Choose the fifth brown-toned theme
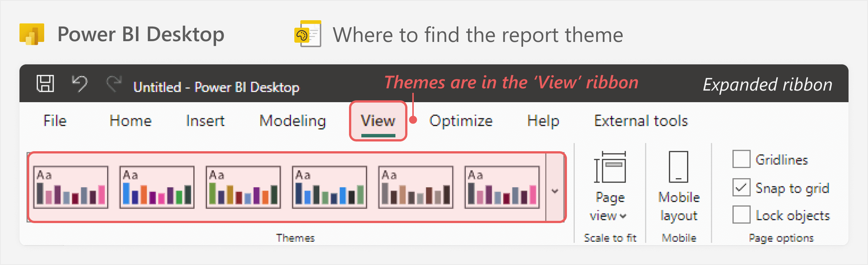 416,187
